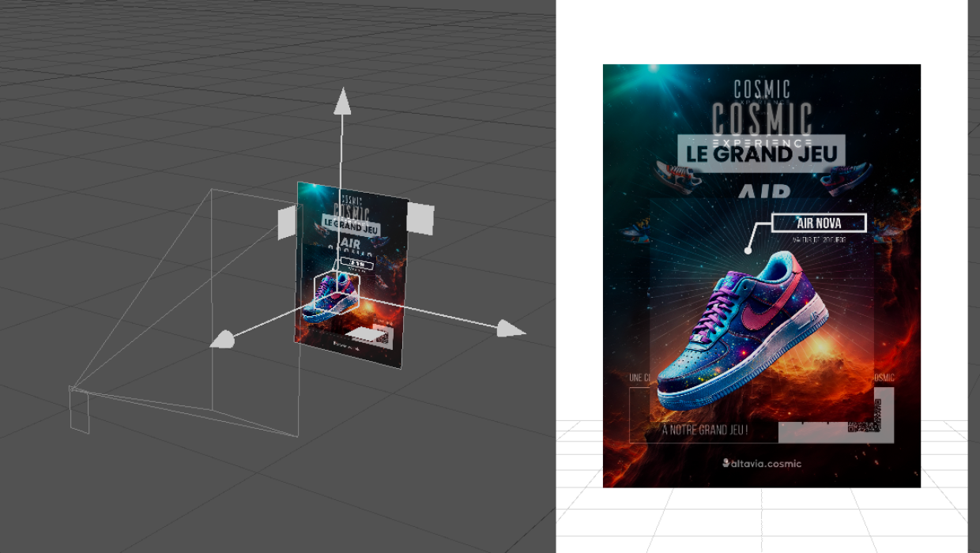
Task: Click the X-axis arrowhead pointing right
Action: point(510,329)
